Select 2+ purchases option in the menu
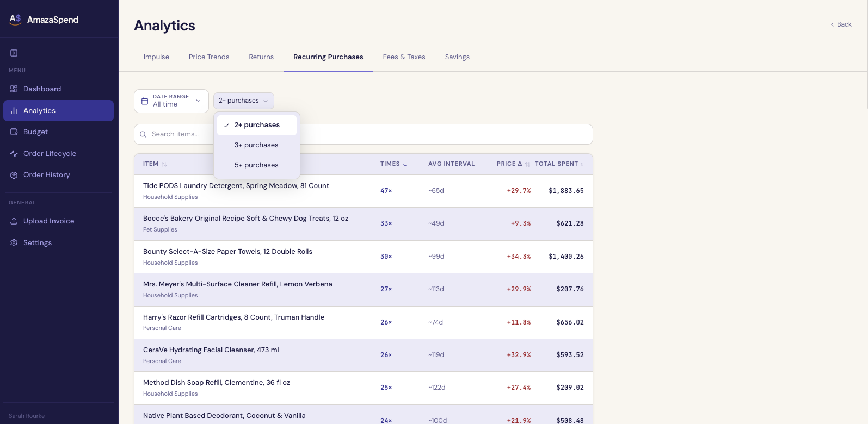Screen dimensions: 868x424 (x=257, y=125)
